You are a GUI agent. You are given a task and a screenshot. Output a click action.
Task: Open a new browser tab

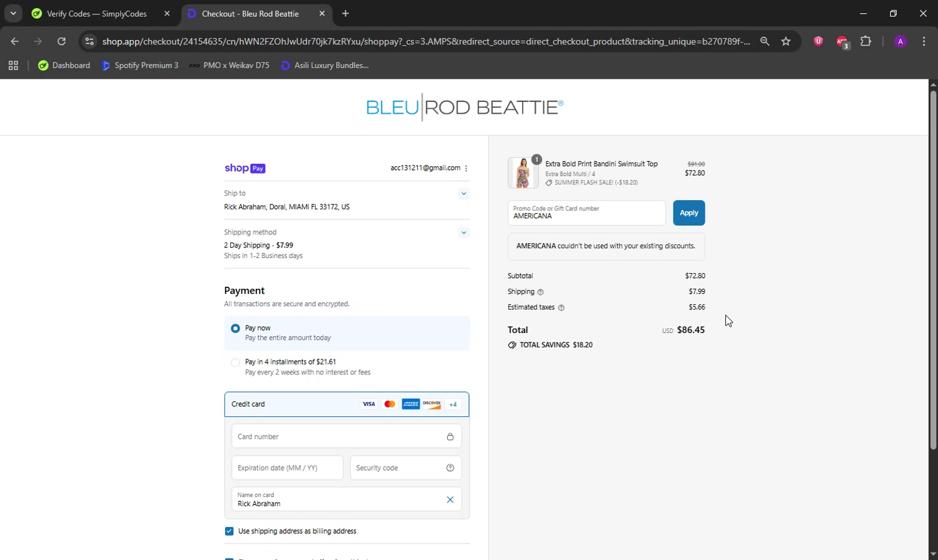346,14
